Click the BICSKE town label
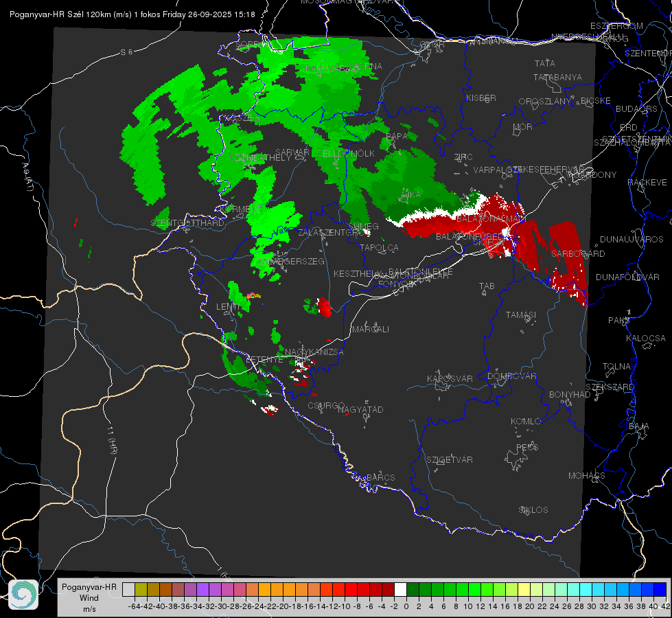The image size is (672, 618). click(x=596, y=101)
